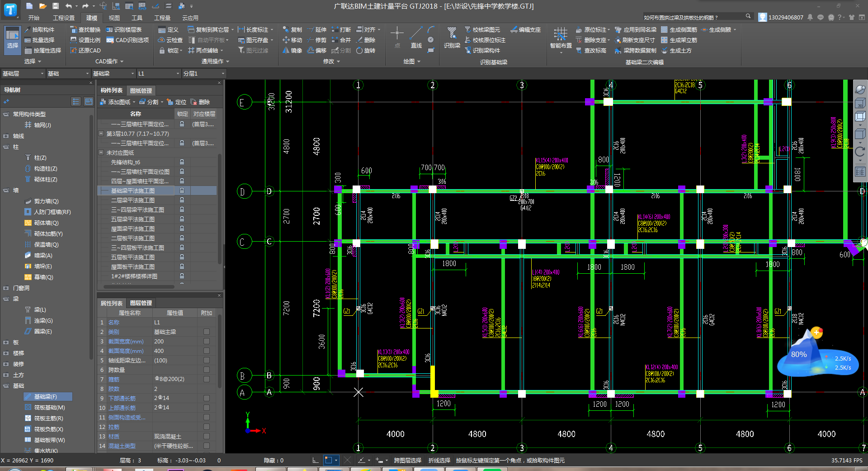Select the 直线 line drawing tool

point(416,38)
